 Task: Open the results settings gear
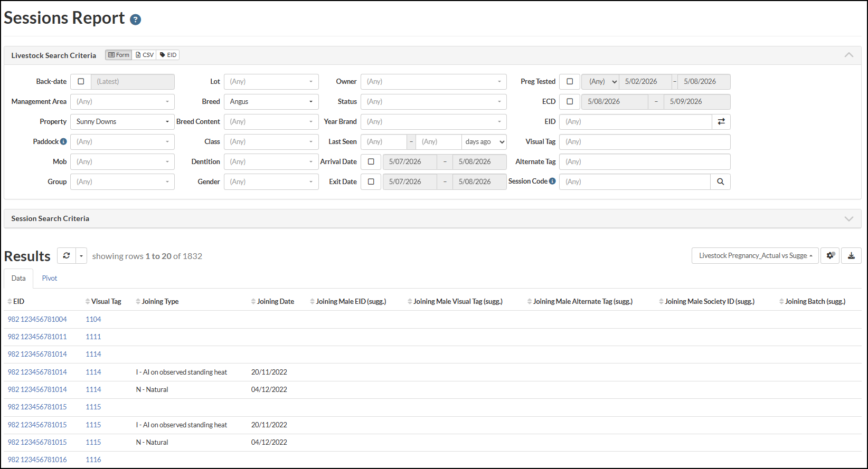pos(831,256)
